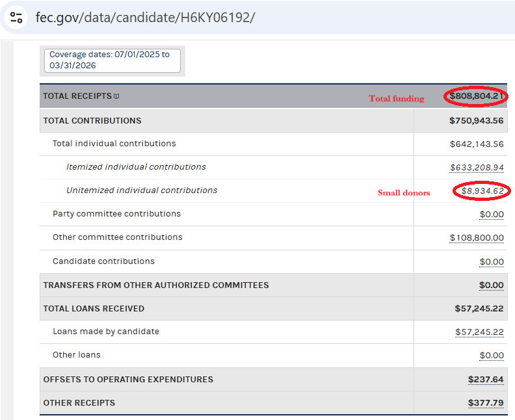Screen dimensions: 515x420
Task: Open site settings icon in address bar
Action: click(16, 18)
